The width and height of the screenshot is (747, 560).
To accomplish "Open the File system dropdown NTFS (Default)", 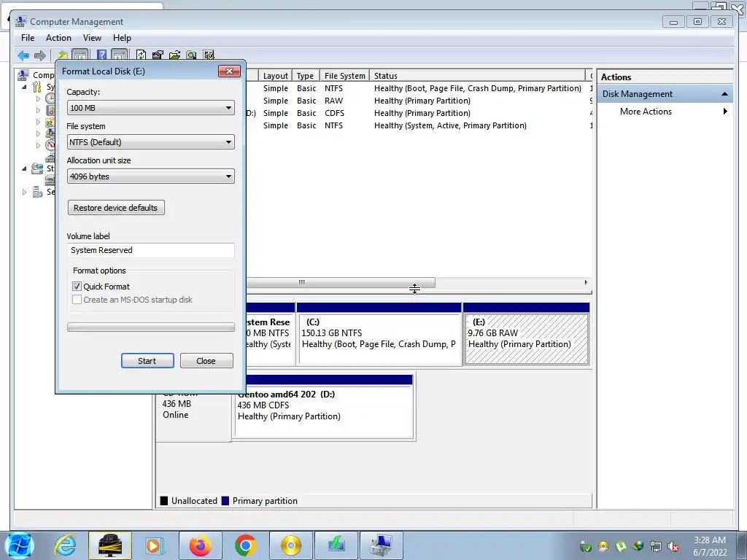I will point(150,142).
